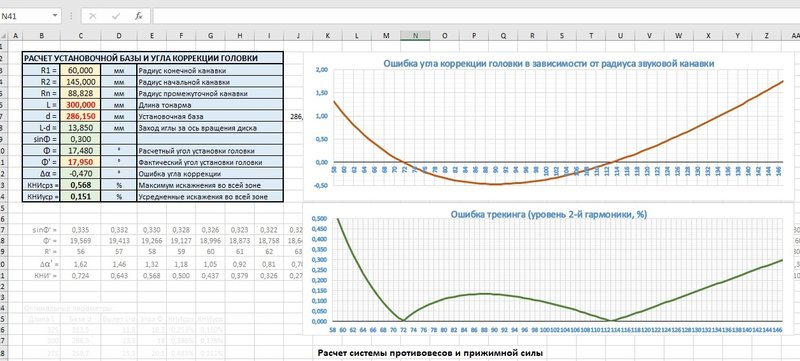Click the 'Ошибка угла коррекции' description cell
Screen dimensions: 800x361
[209, 173]
